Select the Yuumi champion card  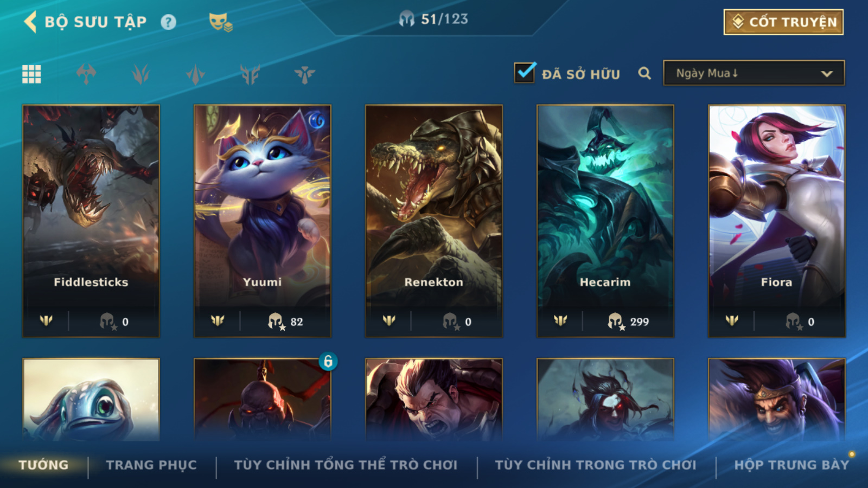coord(263,221)
